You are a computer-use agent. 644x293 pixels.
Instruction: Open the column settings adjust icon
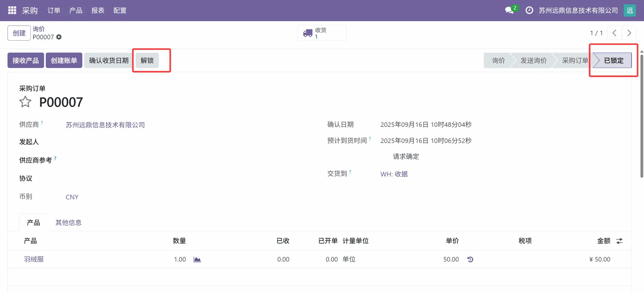(619, 241)
